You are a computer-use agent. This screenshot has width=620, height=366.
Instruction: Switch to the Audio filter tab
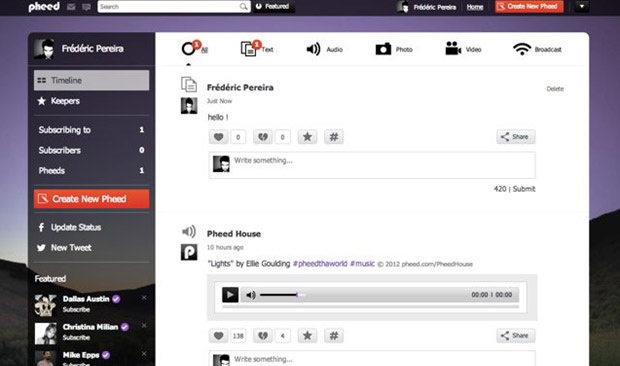tap(324, 49)
